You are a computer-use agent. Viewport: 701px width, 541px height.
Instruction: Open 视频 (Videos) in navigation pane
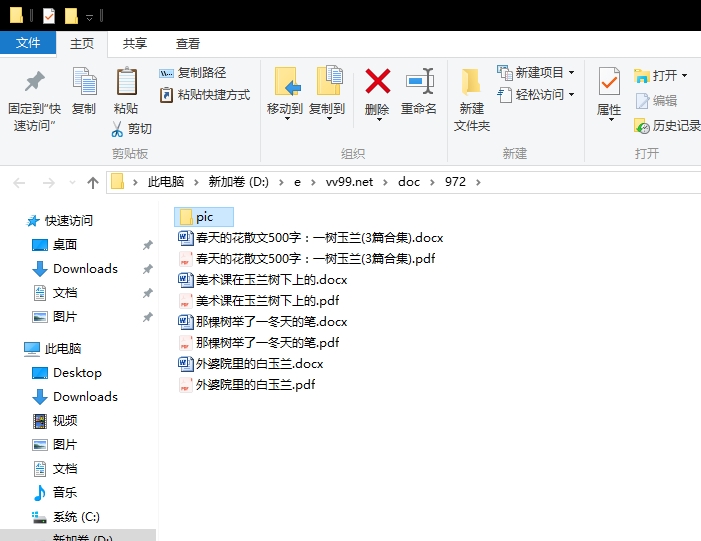[x=55, y=421]
